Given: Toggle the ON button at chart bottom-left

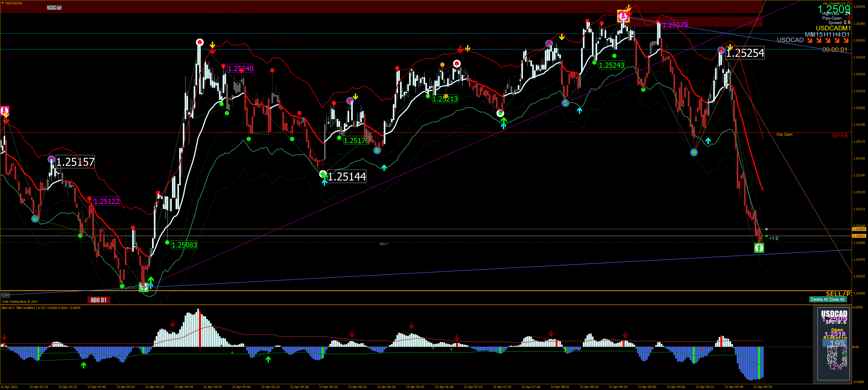Looking at the screenshot, I should pyautogui.click(x=6, y=295).
